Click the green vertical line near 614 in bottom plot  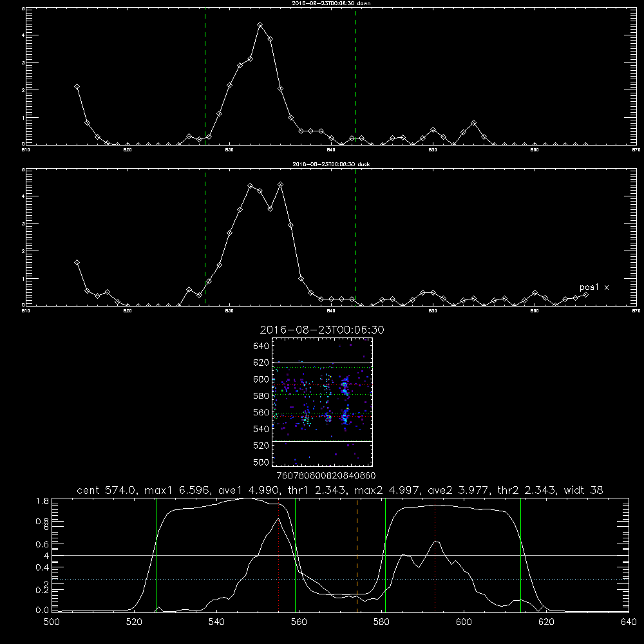[520, 555]
